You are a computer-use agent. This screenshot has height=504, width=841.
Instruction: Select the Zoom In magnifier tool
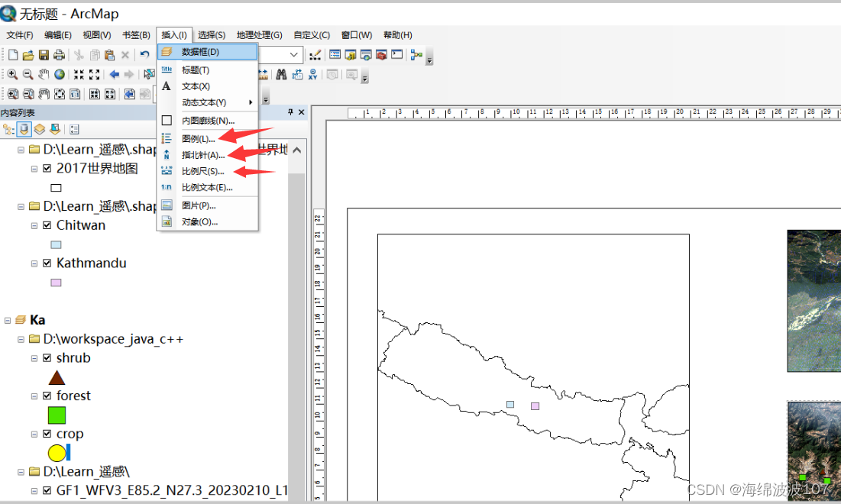coord(12,75)
